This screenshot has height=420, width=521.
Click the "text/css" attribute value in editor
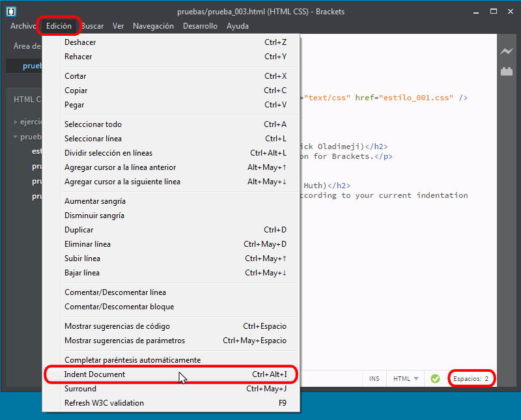point(327,98)
